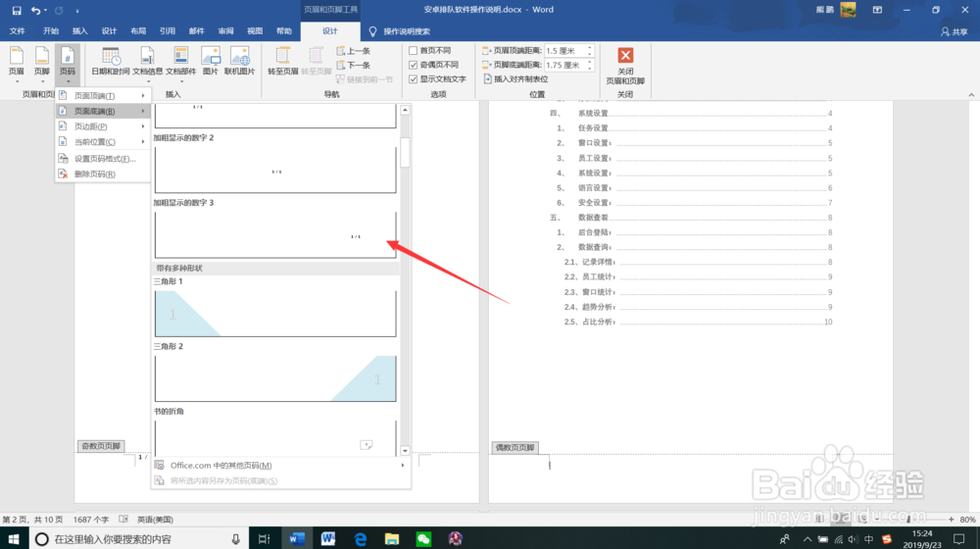Open File Explorer from taskbar

coord(392,538)
